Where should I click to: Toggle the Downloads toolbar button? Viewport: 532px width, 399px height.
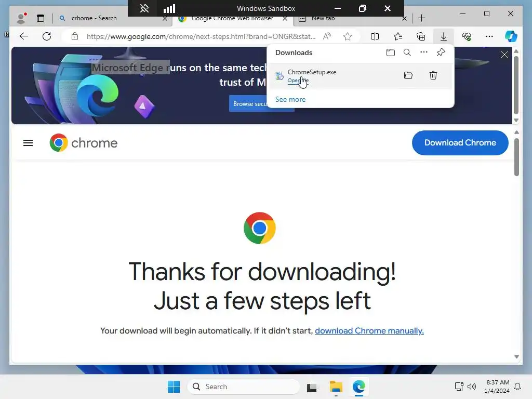[x=444, y=36]
